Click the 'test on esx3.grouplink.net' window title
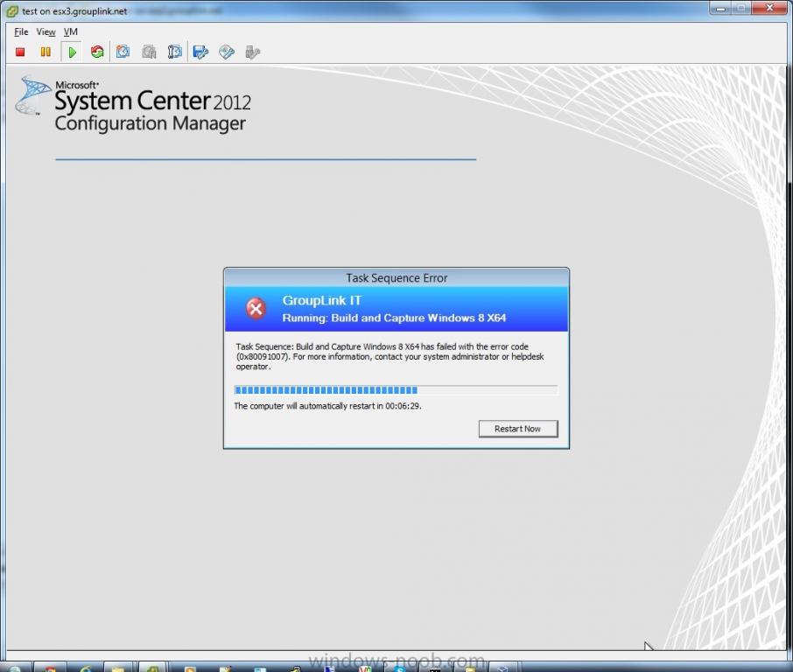The height and width of the screenshot is (672, 793). coord(75,11)
